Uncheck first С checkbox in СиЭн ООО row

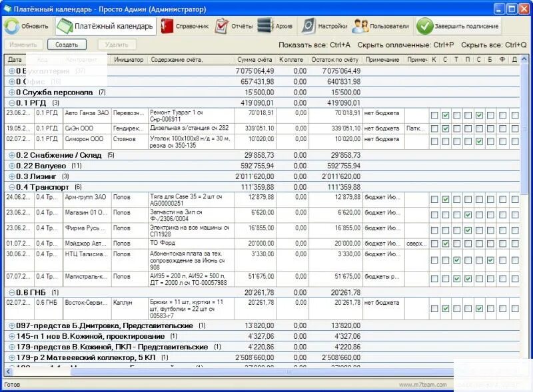[446, 128]
